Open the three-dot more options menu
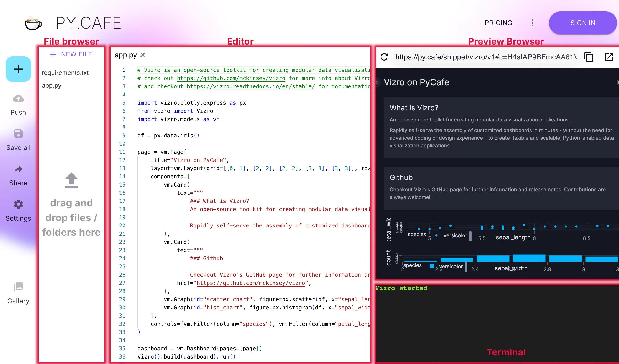 pos(532,23)
